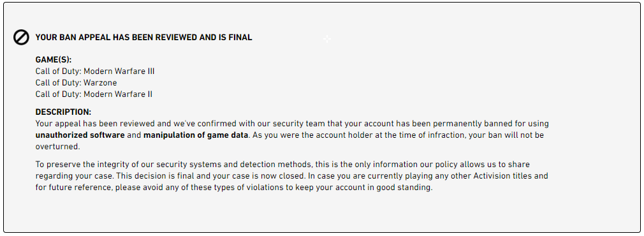Click the DESCRIPTION: label
Image resolution: width=644 pixels, height=236 pixels.
(63, 112)
